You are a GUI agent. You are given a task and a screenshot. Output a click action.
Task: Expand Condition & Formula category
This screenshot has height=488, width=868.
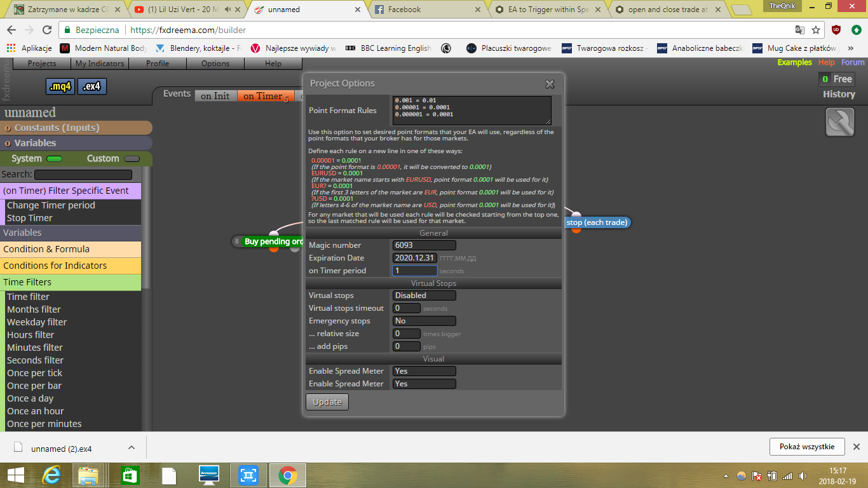(x=71, y=249)
